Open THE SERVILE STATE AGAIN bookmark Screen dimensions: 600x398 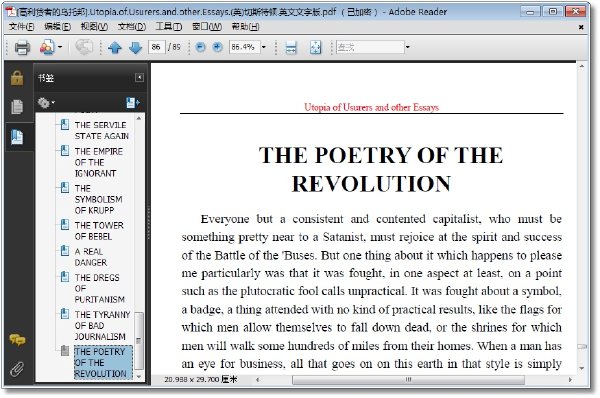pos(101,130)
